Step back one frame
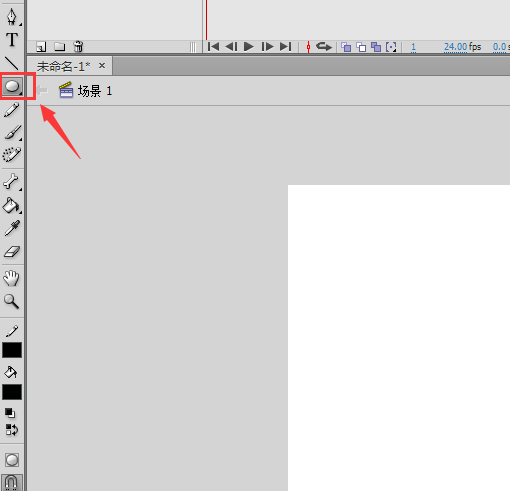Image resolution: width=510 pixels, height=491 pixels. 231,47
